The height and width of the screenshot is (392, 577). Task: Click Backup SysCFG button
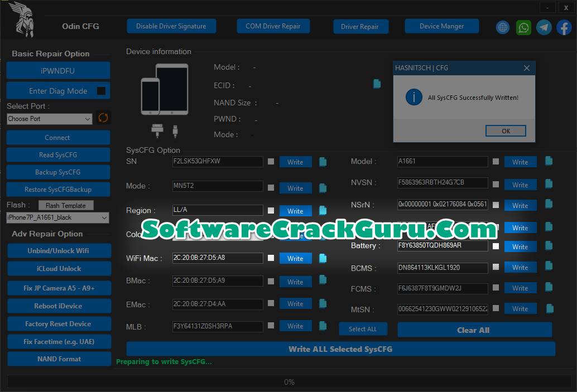(58, 172)
